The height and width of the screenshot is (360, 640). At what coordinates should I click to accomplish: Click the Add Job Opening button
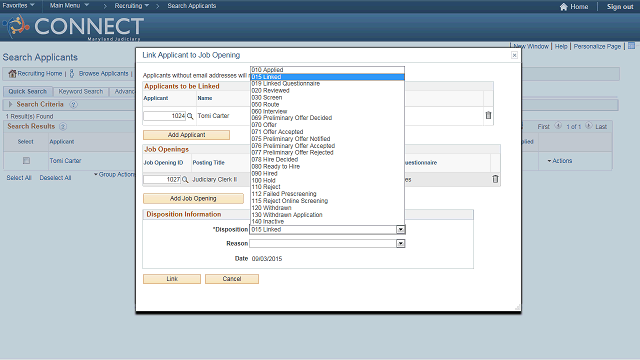click(193, 199)
